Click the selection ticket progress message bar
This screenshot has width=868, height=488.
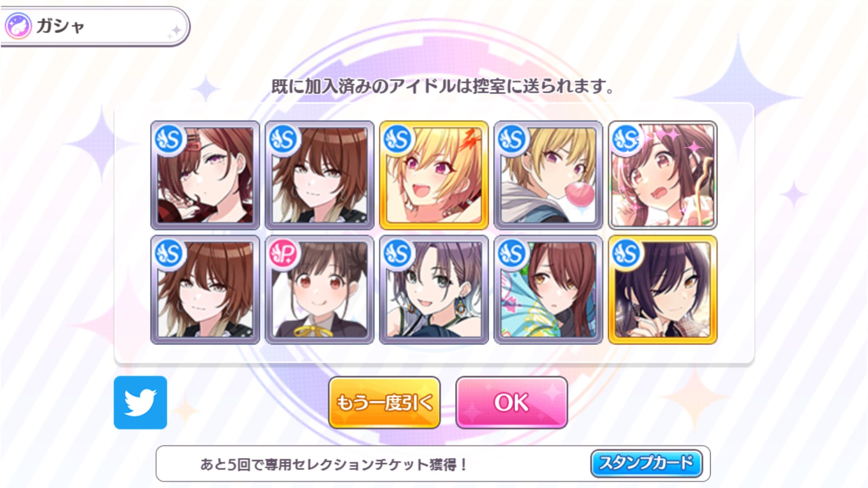433,464
